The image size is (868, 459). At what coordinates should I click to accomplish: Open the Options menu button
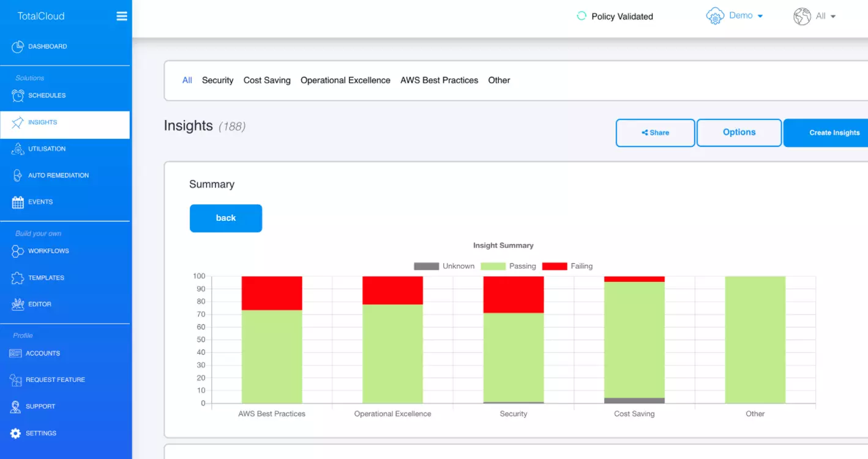739,132
